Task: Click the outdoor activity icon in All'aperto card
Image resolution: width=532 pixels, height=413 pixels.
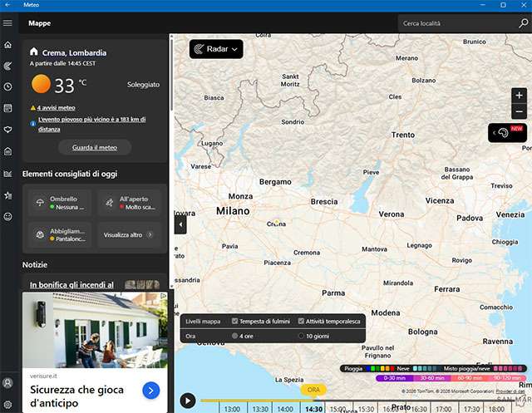Action: coord(110,203)
